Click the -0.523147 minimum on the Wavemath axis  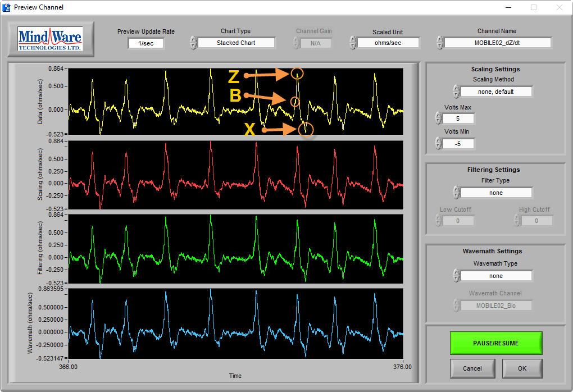49,358
